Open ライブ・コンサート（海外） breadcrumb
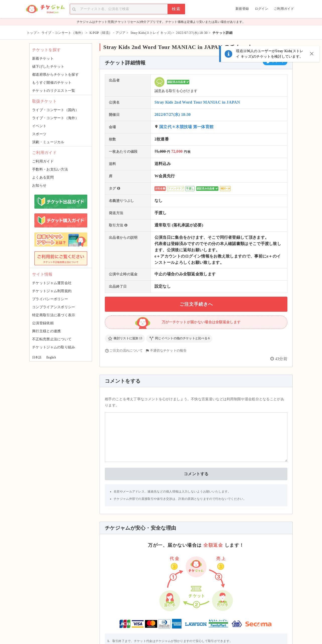The image size is (322, 644). [63, 33]
